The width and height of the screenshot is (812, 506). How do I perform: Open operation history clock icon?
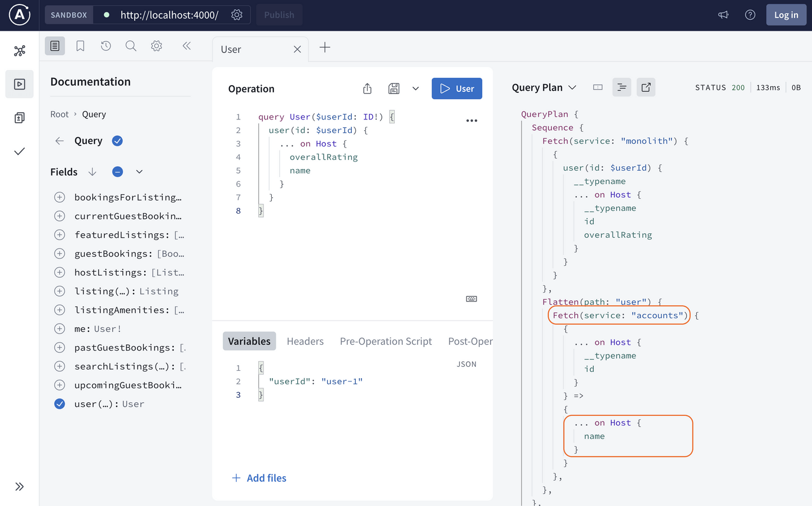(x=105, y=46)
